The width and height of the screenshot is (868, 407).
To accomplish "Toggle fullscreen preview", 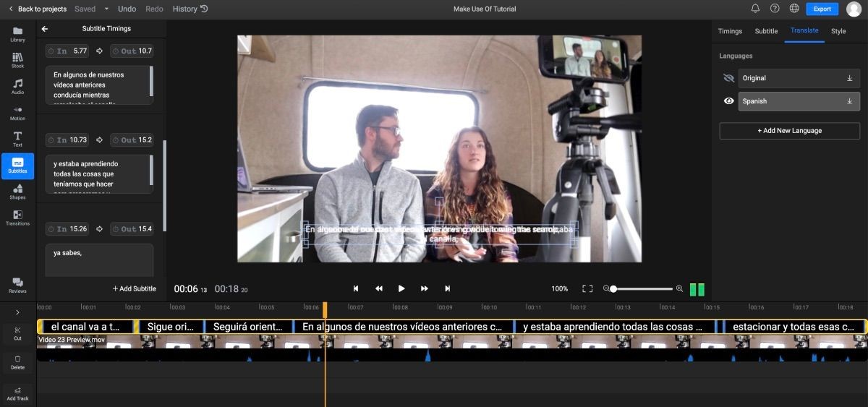I will pos(587,288).
